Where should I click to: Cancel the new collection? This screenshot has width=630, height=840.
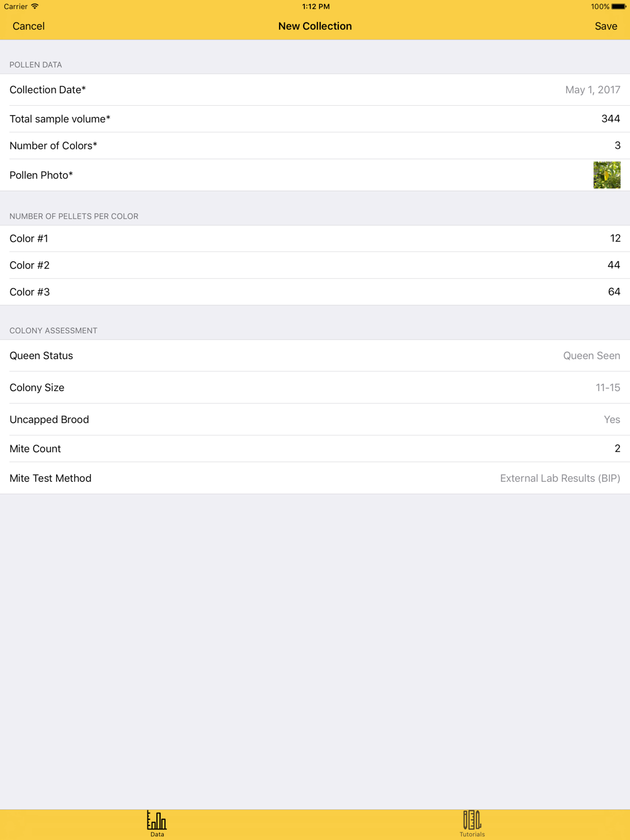click(28, 26)
